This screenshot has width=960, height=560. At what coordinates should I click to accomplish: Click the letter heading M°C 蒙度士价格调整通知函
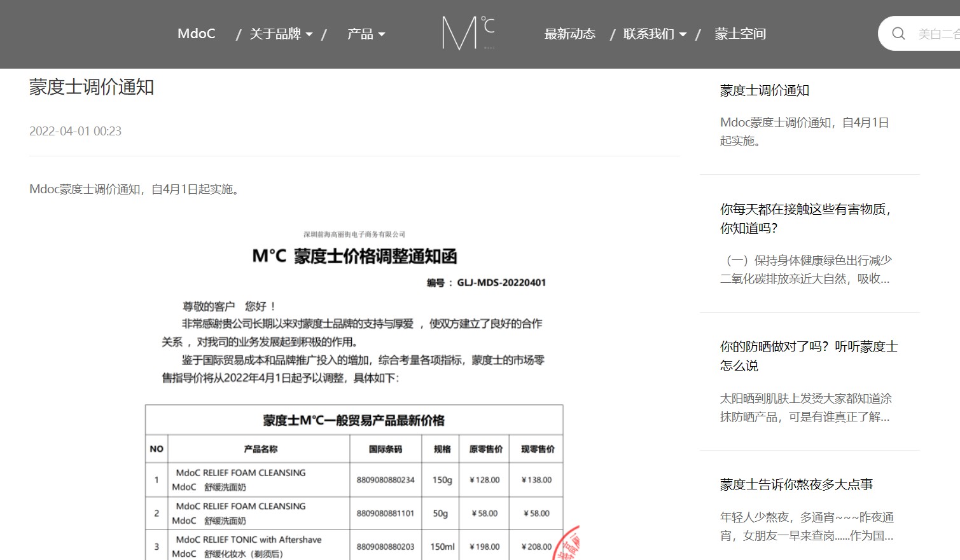point(354,256)
